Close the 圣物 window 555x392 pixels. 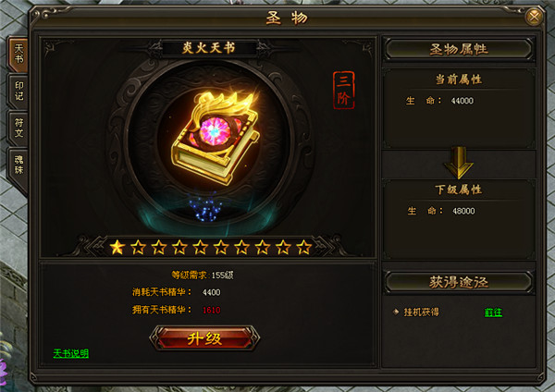point(534,17)
